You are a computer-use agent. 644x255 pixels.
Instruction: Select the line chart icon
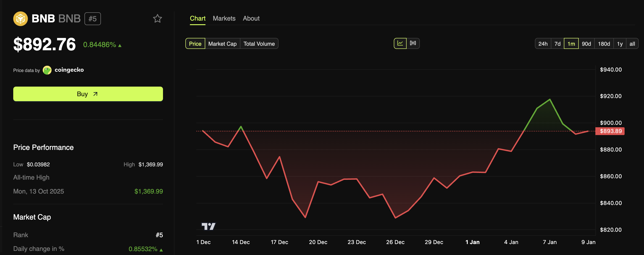click(x=400, y=43)
